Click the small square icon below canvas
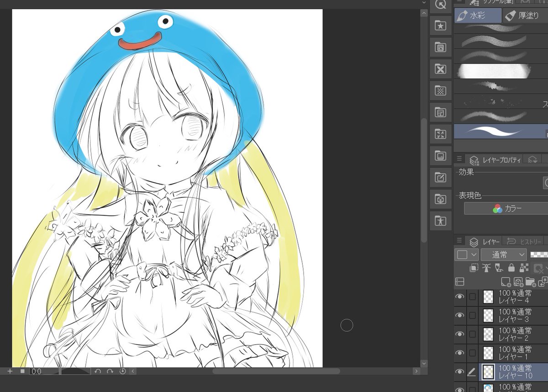Viewport: 548px width, 392px height. tap(22, 371)
